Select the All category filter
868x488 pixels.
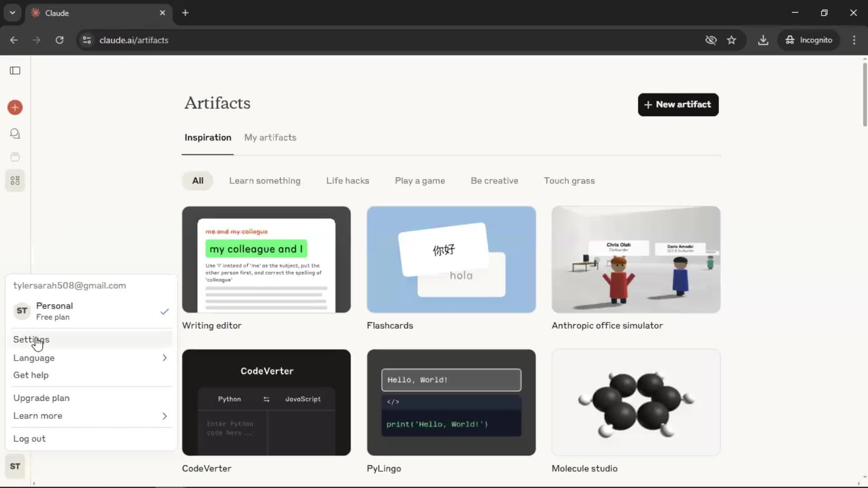198,181
